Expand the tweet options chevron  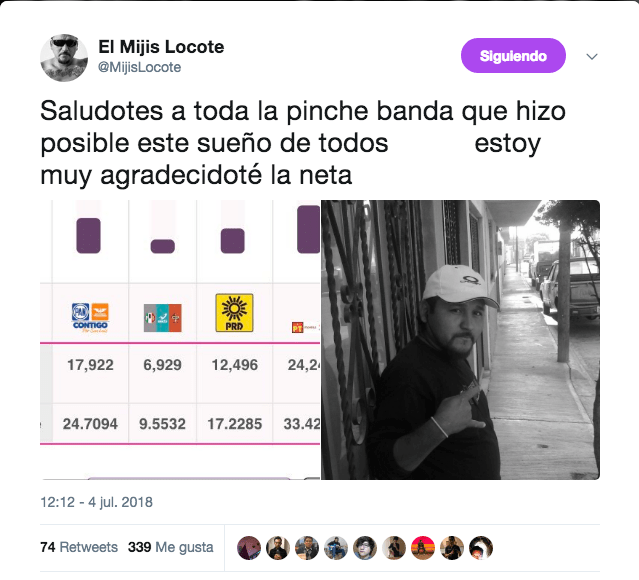[592, 56]
